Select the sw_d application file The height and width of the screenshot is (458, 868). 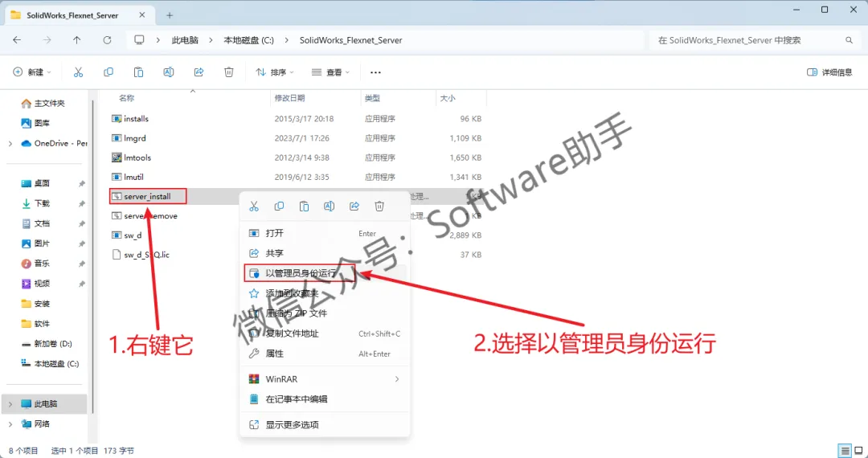click(x=133, y=235)
